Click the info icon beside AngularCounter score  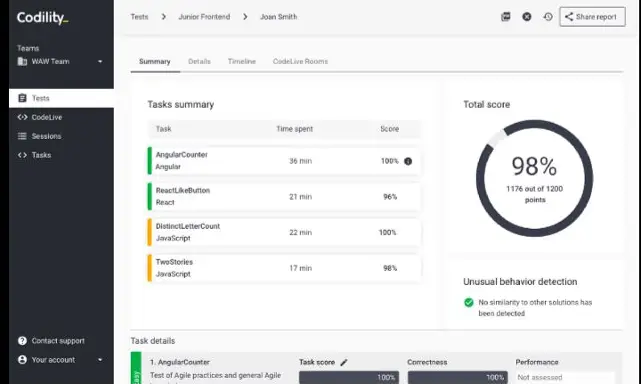(x=408, y=161)
